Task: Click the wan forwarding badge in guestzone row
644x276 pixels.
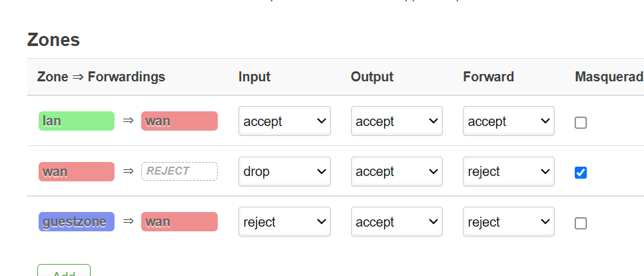Action: click(179, 222)
